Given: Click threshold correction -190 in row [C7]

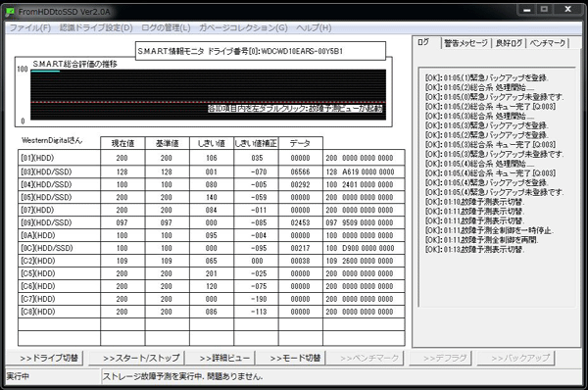Looking at the screenshot, I should click(259, 299).
